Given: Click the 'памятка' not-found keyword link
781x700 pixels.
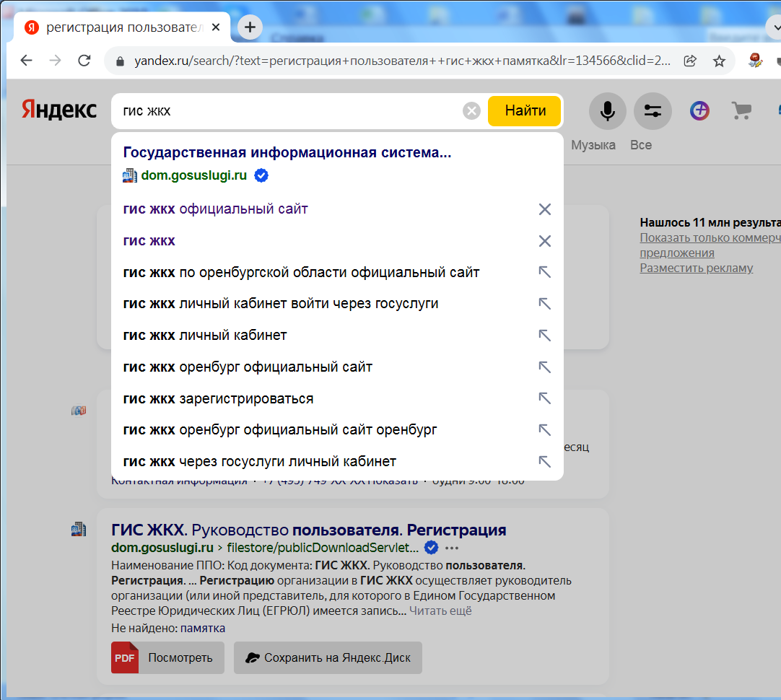Looking at the screenshot, I should point(203,629).
